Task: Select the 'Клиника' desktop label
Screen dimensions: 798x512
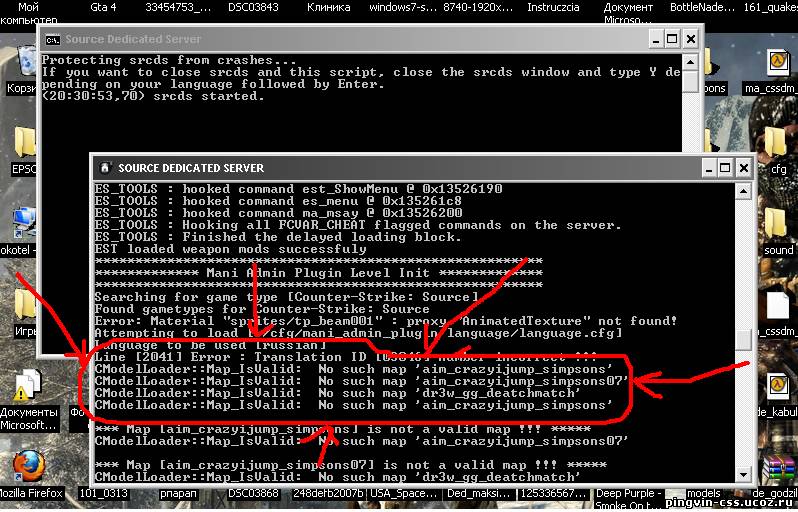Action: pyautogui.click(x=328, y=7)
